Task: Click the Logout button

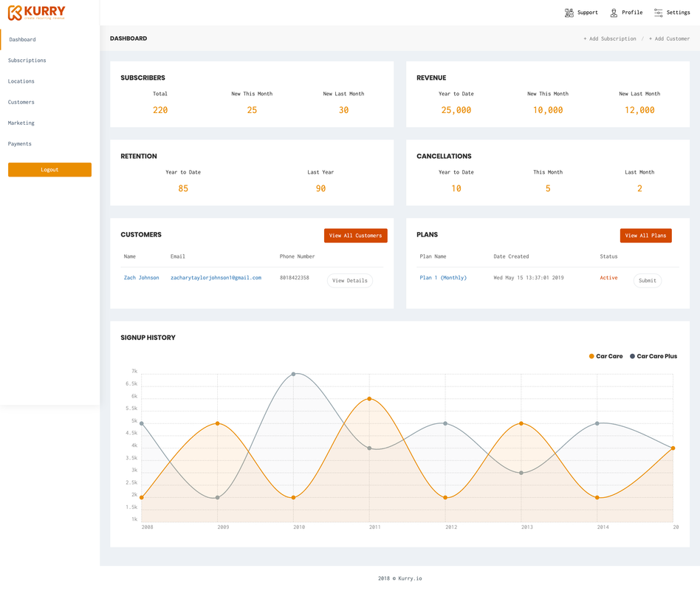Action: 49,170
